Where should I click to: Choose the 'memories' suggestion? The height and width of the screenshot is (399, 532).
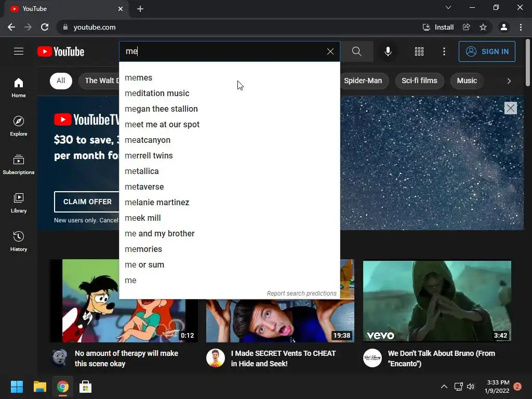coord(229,249)
